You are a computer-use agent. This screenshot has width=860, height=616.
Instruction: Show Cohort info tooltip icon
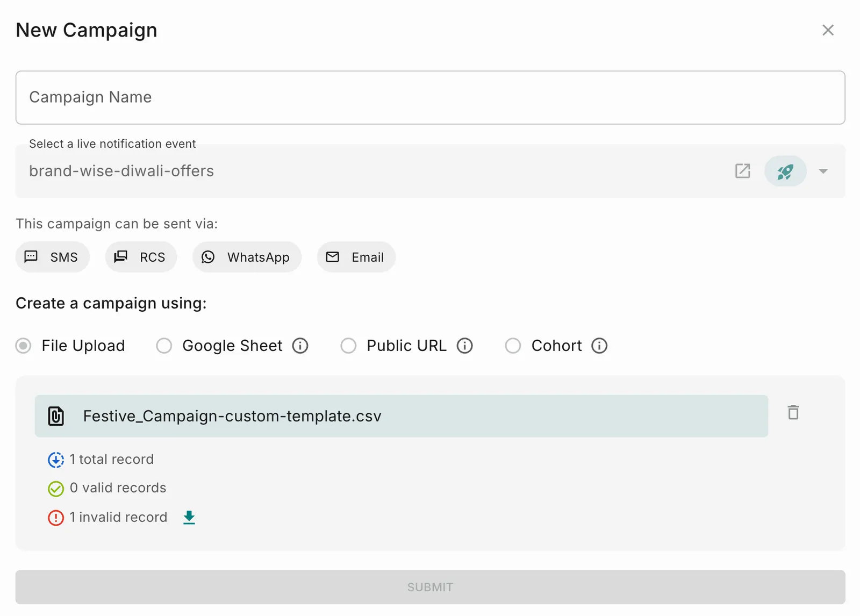tap(599, 346)
